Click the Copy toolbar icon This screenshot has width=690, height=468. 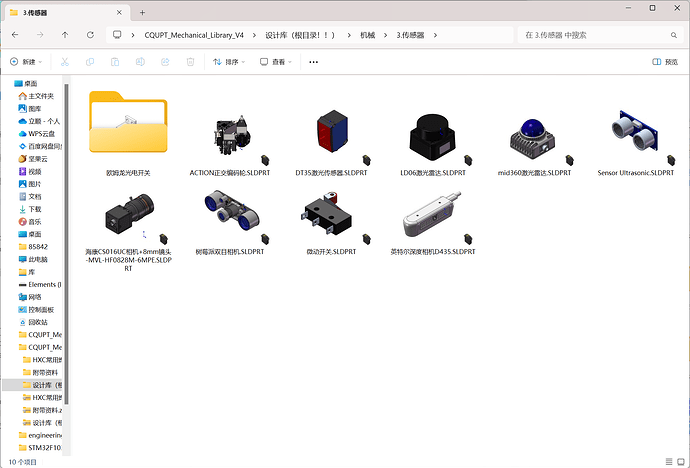[x=90, y=62]
